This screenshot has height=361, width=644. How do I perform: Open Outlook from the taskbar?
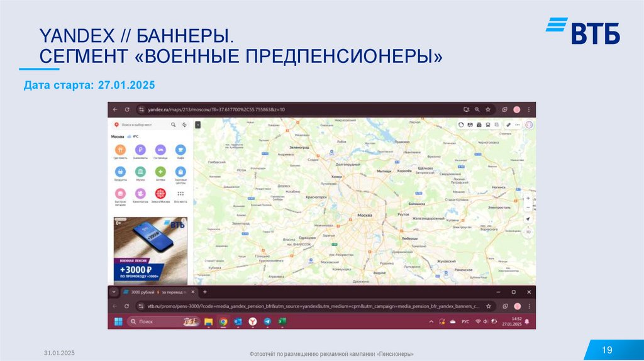pyautogui.click(x=238, y=321)
